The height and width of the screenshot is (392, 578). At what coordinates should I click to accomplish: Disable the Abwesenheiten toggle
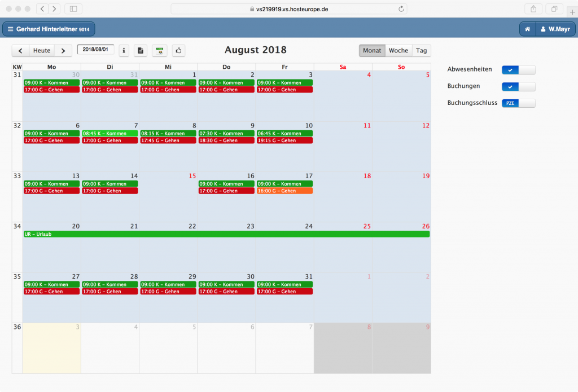click(x=518, y=70)
